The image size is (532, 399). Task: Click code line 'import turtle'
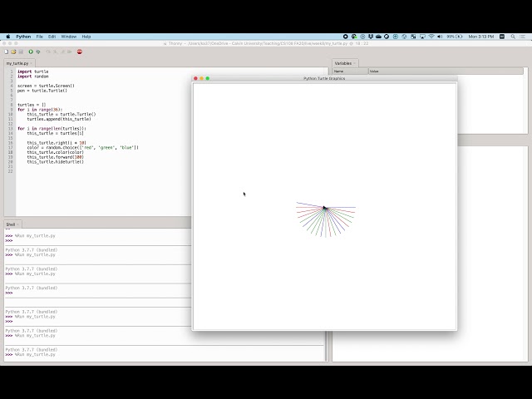33,71
